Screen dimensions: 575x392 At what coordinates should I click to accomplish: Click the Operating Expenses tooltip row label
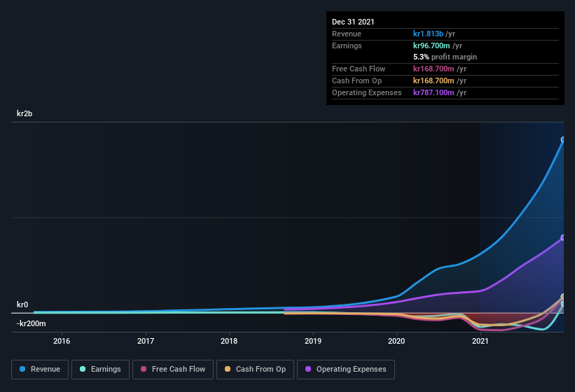367,92
